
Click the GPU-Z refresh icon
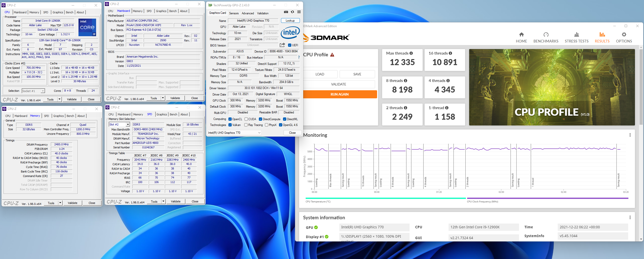[x=292, y=12]
